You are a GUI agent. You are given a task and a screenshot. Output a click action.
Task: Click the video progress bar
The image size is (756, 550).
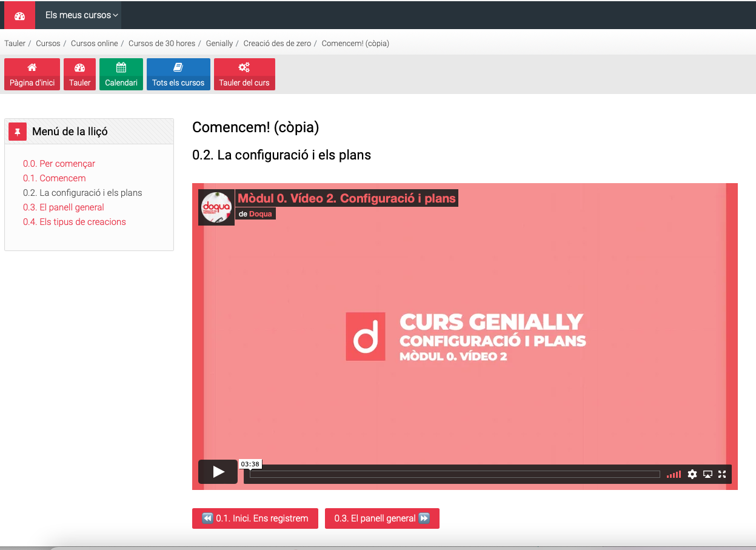click(455, 474)
